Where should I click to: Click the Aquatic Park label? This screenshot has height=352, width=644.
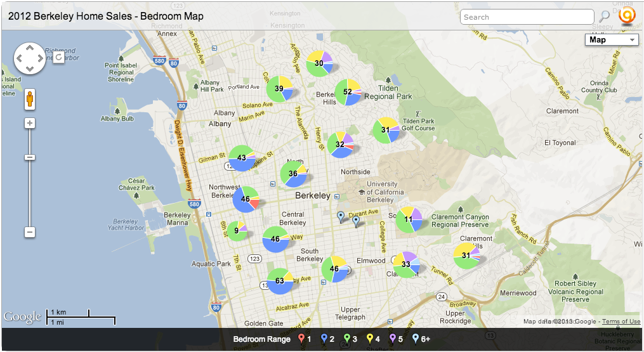(x=211, y=264)
